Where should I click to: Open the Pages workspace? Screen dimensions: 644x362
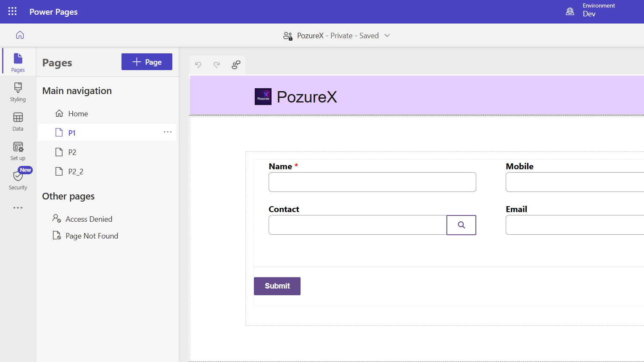click(x=18, y=62)
